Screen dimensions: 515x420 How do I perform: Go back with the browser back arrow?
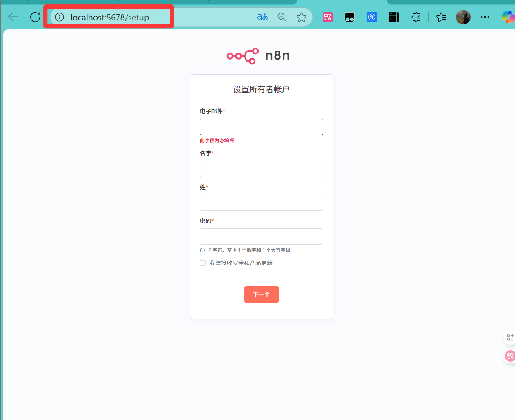pyautogui.click(x=13, y=17)
